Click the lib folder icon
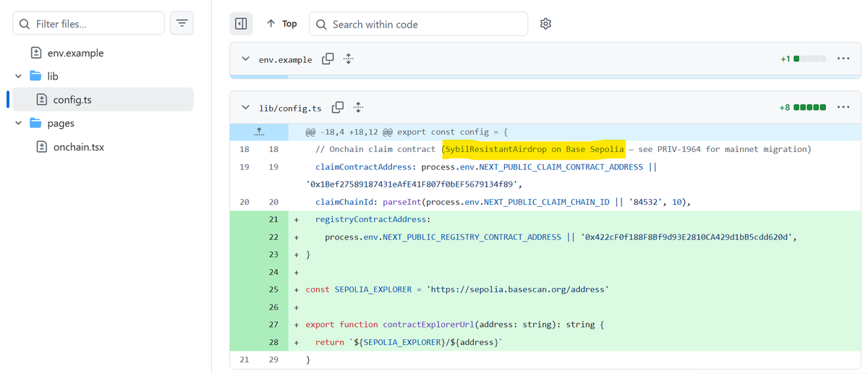 click(x=35, y=76)
